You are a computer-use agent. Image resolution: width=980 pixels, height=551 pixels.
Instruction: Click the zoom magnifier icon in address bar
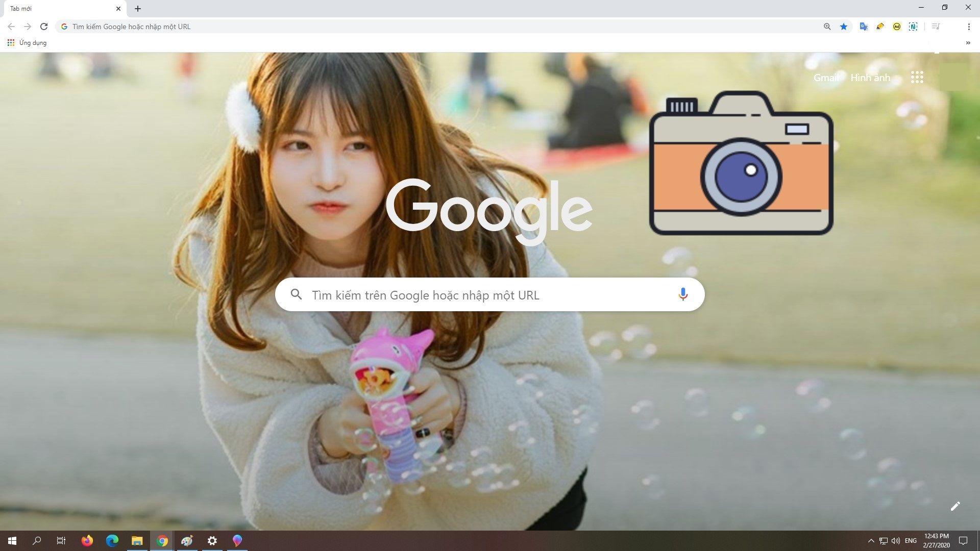827,27
